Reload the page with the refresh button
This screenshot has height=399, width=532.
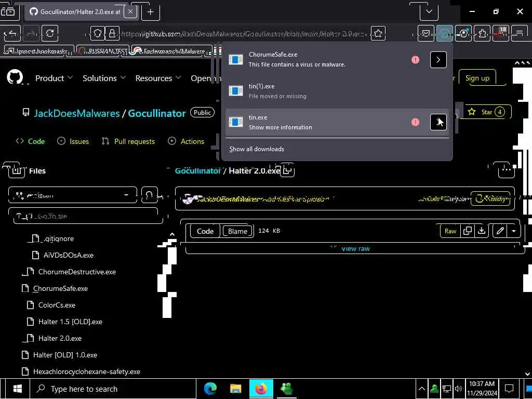[50, 33]
